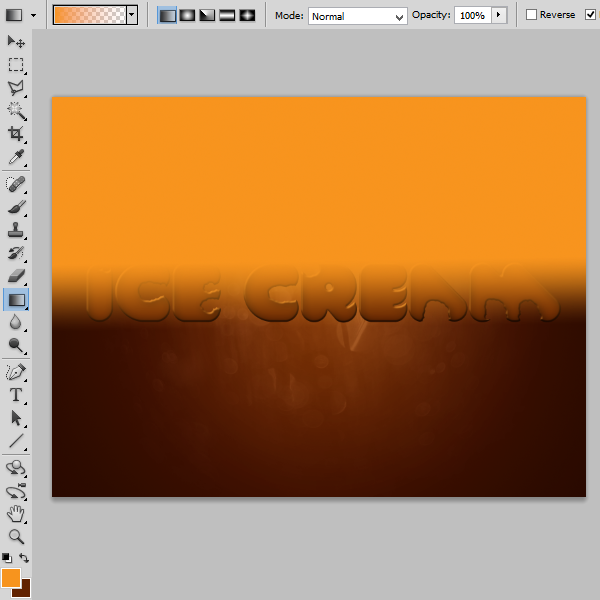This screenshot has height=600, width=600.
Task: Select the Rectangular Marquee tool
Action: click(x=16, y=65)
